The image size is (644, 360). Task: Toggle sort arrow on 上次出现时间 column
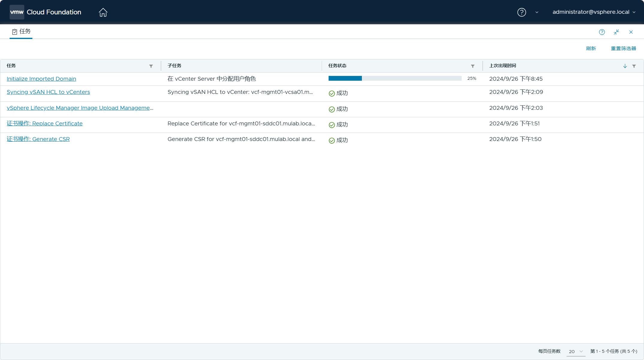(625, 66)
